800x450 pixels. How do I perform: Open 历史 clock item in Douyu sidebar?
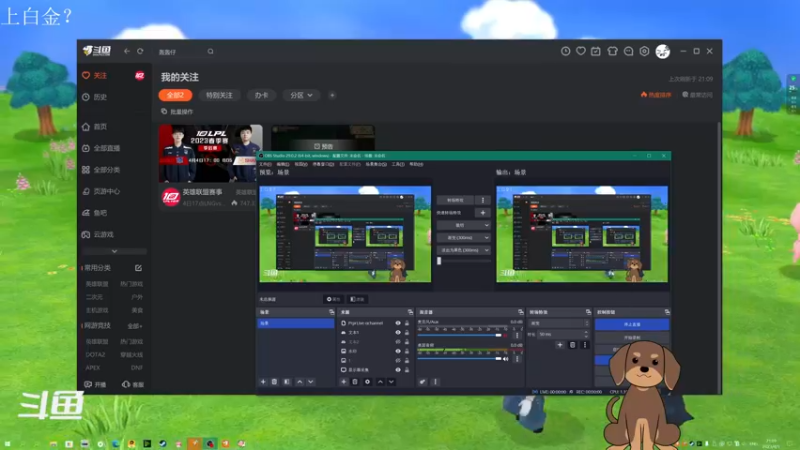pos(95,97)
